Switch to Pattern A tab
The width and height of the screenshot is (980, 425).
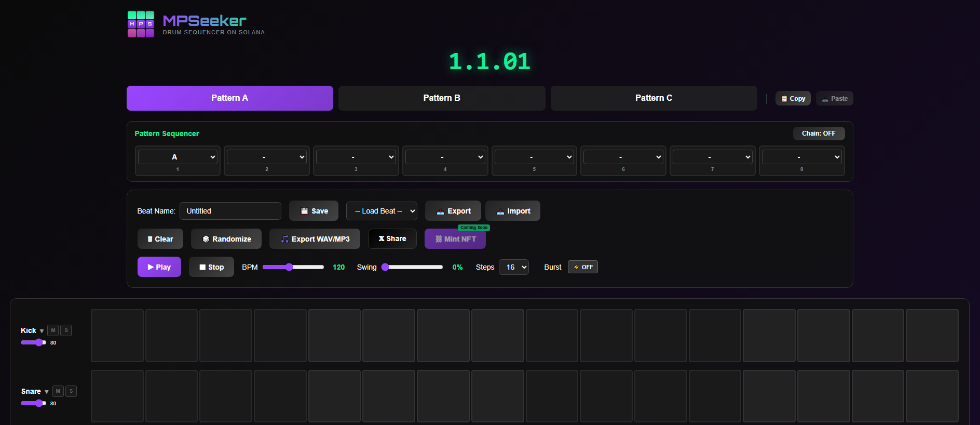point(230,98)
